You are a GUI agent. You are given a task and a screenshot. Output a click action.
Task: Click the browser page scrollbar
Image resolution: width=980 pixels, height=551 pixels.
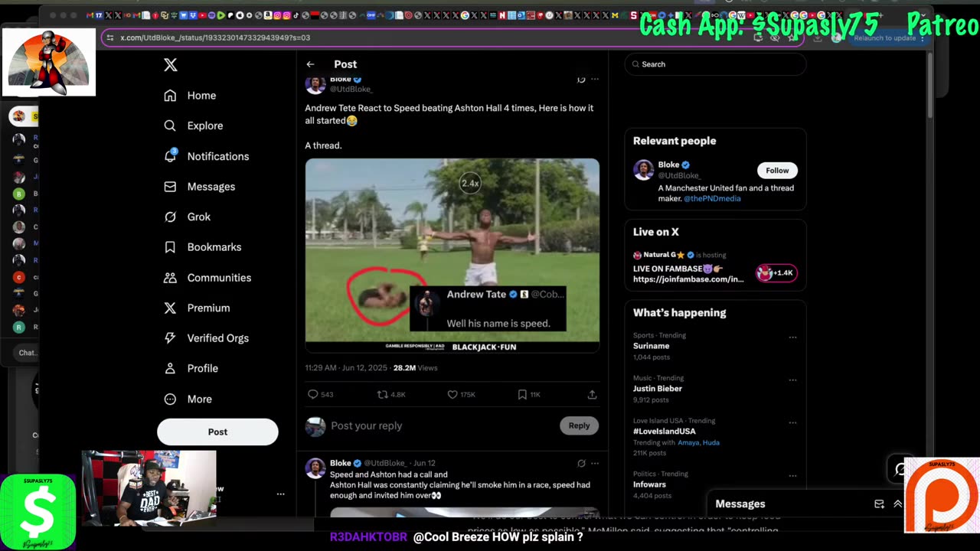point(929,86)
